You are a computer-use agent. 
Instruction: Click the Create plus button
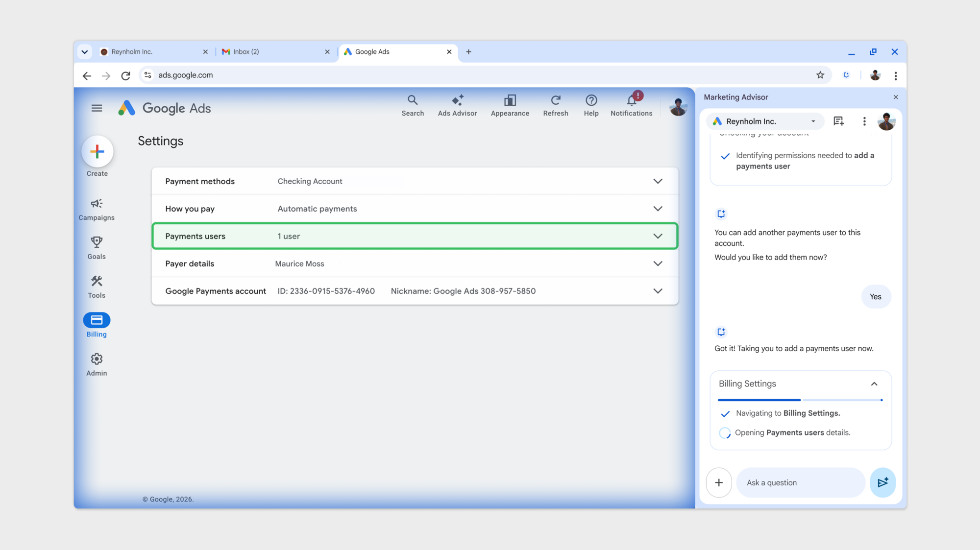(x=97, y=151)
